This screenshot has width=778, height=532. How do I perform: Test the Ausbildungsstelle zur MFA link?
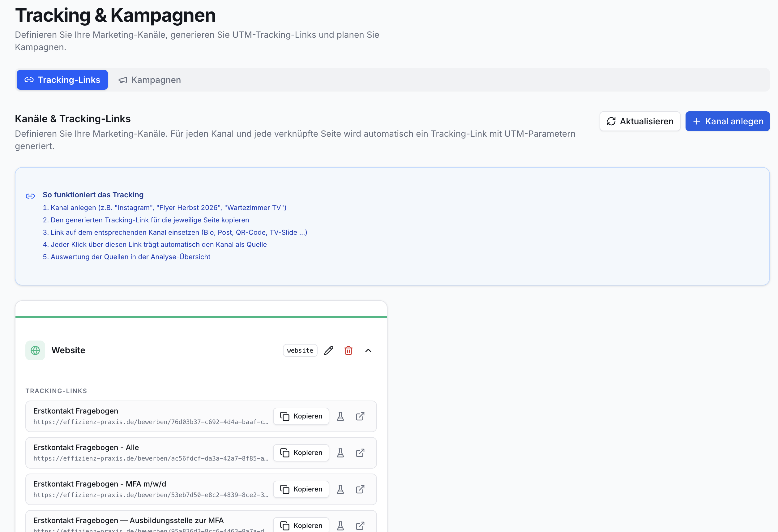(340, 526)
